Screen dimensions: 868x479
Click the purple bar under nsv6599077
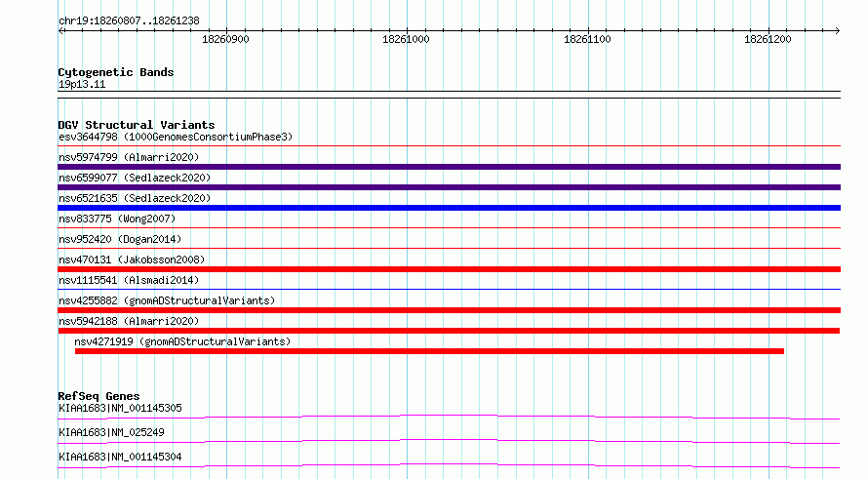449,187
